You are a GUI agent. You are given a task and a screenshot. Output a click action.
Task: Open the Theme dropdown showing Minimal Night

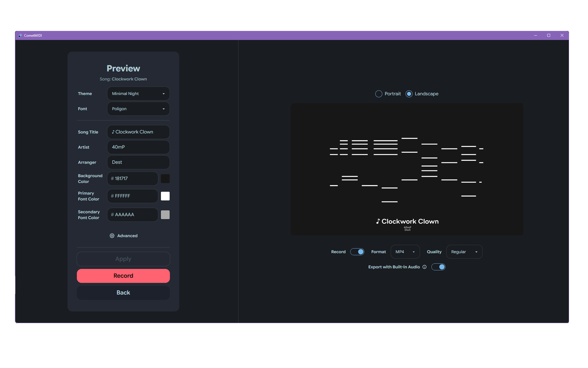coord(138,94)
